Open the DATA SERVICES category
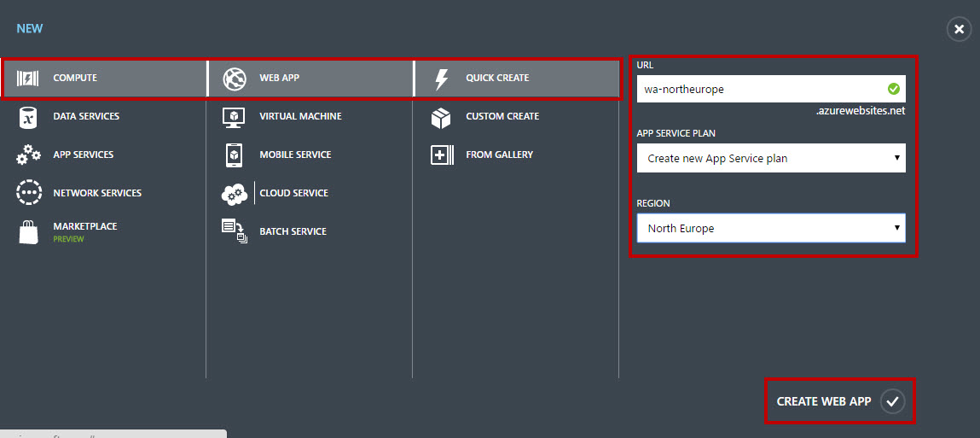 [x=86, y=116]
